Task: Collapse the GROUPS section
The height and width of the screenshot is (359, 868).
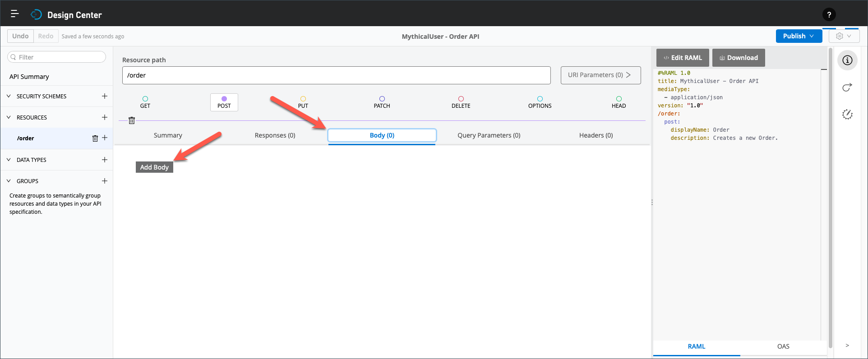Action: click(x=9, y=181)
